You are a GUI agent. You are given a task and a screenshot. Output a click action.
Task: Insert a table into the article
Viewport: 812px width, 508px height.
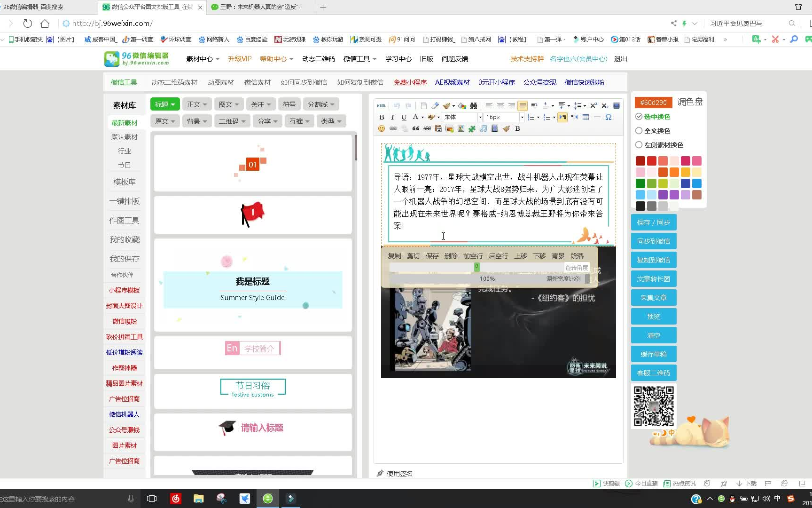coord(586,117)
